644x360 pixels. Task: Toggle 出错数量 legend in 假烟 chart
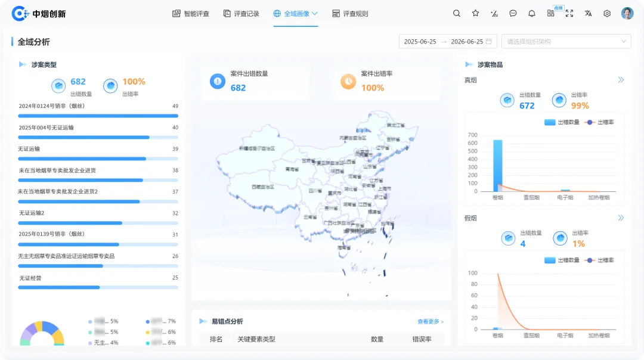pos(562,260)
